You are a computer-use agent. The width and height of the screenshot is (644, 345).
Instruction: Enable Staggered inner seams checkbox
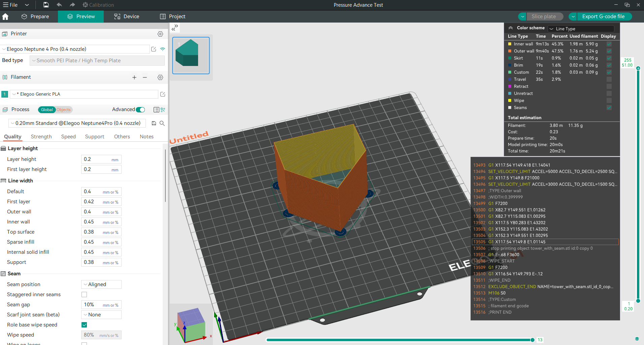[x=84, y=295]
